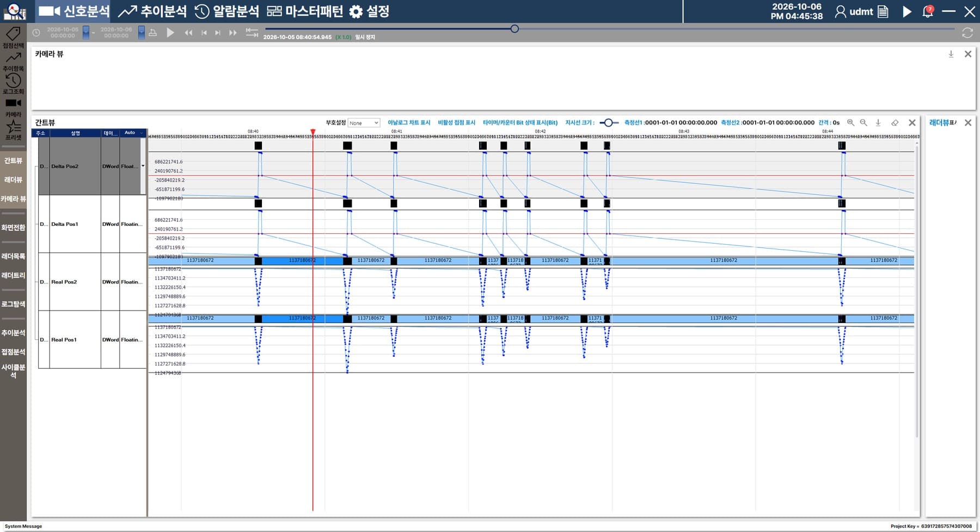Open the 마스터패턴 tab
The width and height of the screenshot is (980, 532).
(x=305, y=11)
